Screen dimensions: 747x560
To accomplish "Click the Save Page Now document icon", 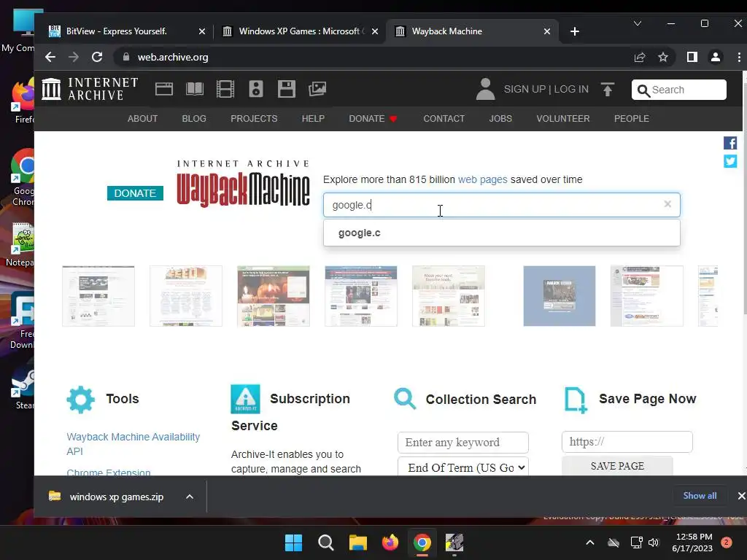I will pyautogui.click(x=576, y=400).
